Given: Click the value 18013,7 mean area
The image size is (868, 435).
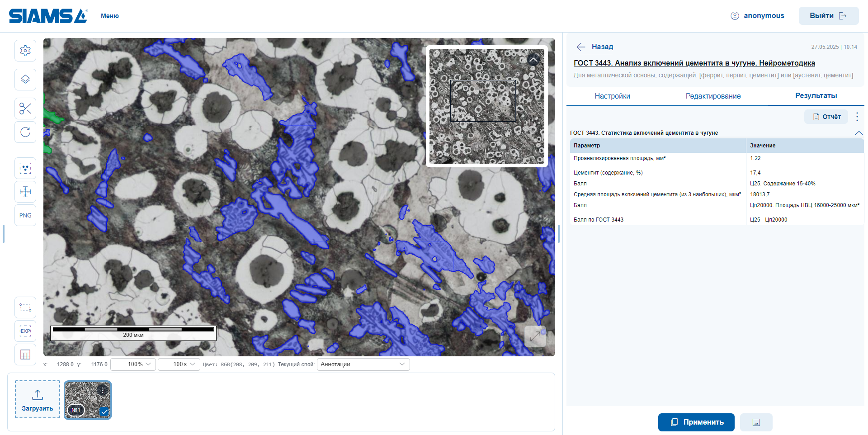Looking at the screenshot, I should (759, 194).
